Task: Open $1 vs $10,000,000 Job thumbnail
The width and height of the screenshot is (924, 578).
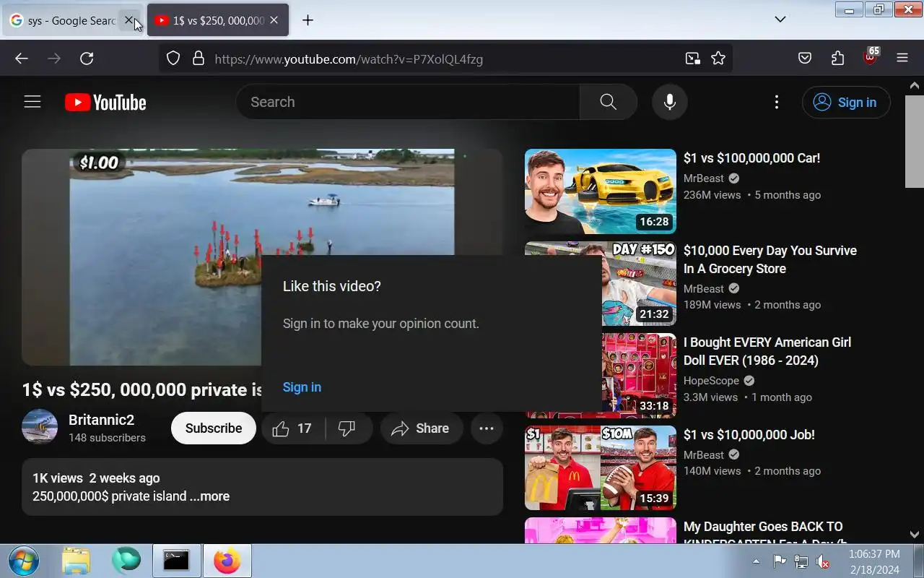Action: pos(601,468)
